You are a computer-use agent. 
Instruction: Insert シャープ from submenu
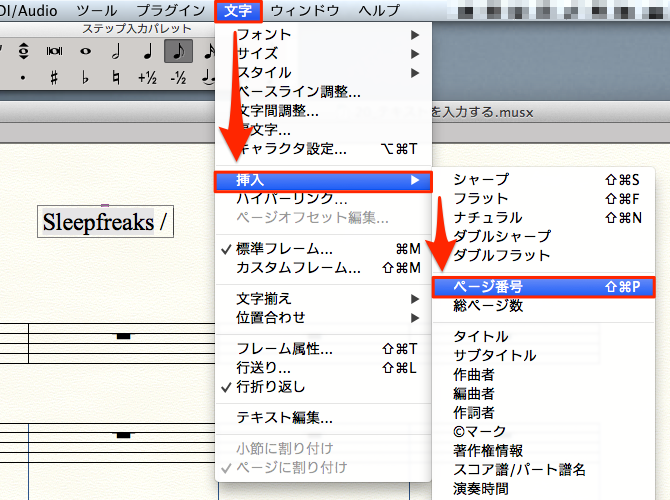pyautogui.click(x=543, y=180)
